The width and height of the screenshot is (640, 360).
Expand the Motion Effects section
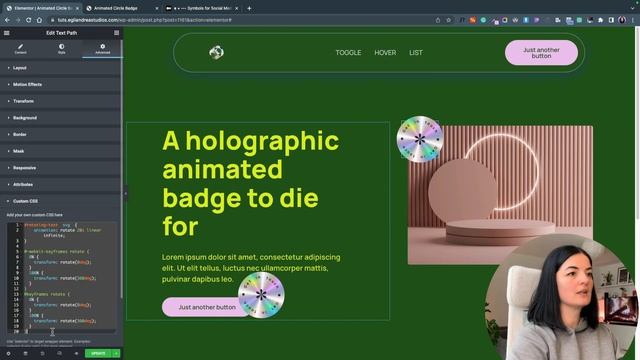click(60, 84)
